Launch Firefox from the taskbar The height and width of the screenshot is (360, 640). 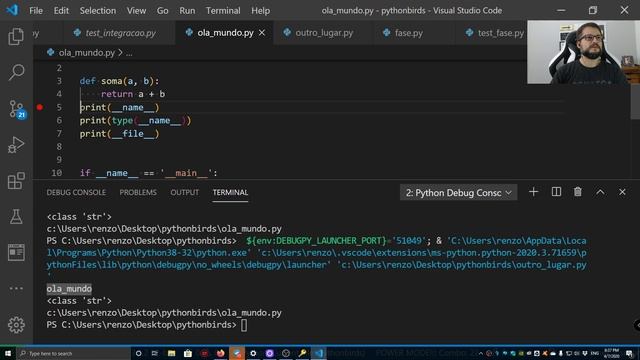220,353
